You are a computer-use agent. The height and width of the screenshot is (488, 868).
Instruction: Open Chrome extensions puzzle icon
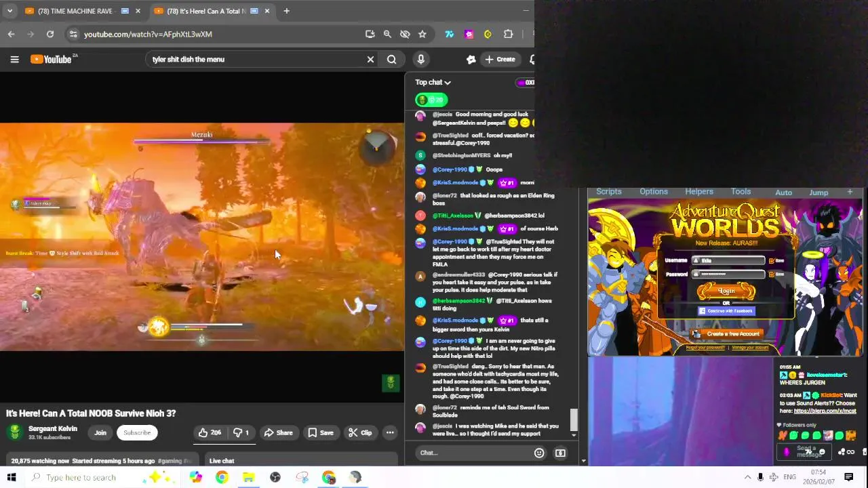click(508, 34)
